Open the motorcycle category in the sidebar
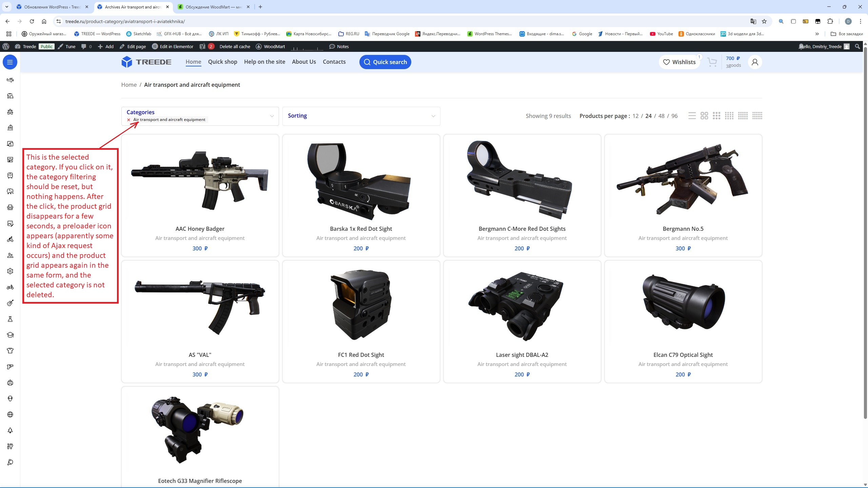Image resolution: width=868 pixels, height=488 pixels. click(10, 287)
